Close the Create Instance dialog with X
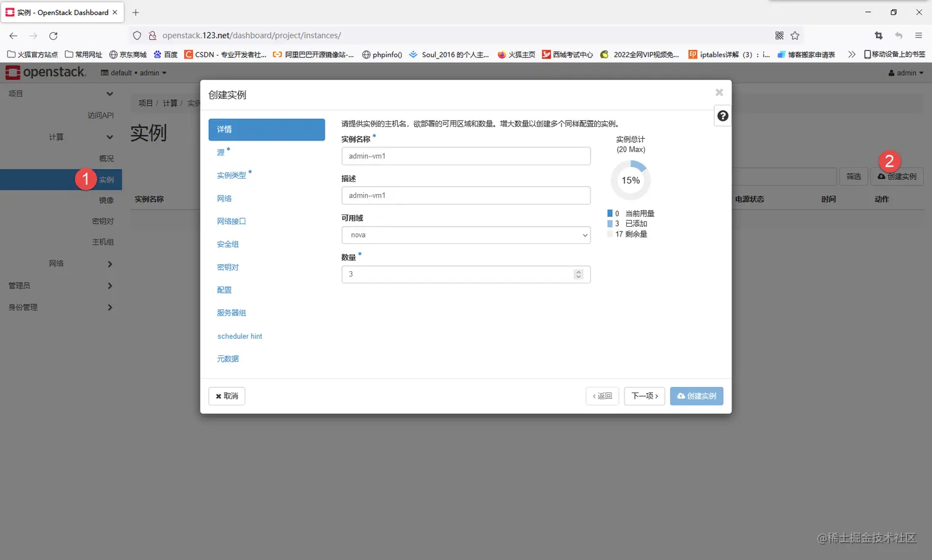The width and height of the screenshot is (932, 560). (719, 92)
